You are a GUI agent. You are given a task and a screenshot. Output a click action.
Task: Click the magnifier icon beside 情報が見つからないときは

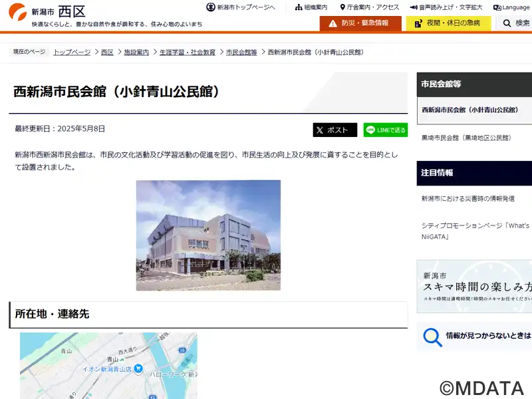pyautogui.click(x=432, y=337)
